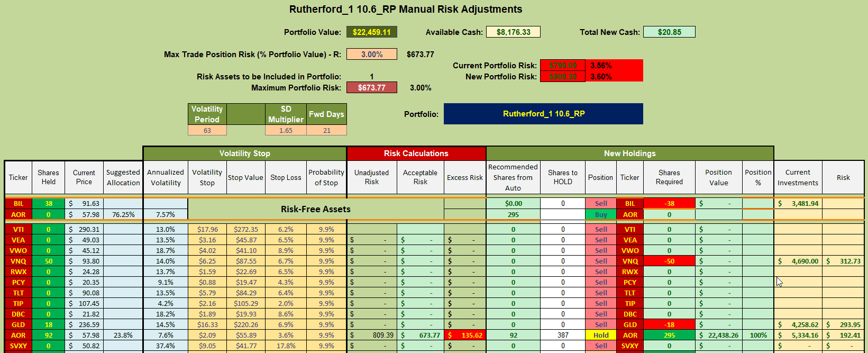Select SVXY annualized volatility 37.4%
Screen dimensions: 868x353
[x=166, y=346]
